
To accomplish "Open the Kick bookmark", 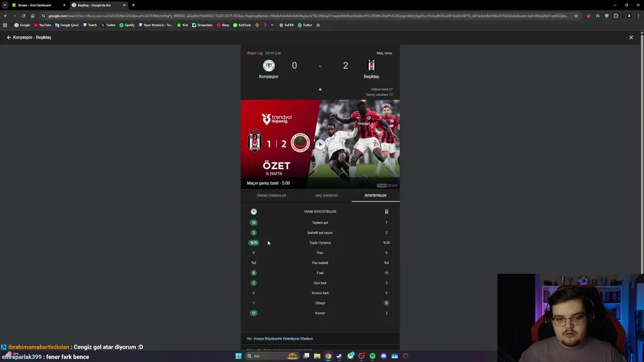I will point(183,25).
